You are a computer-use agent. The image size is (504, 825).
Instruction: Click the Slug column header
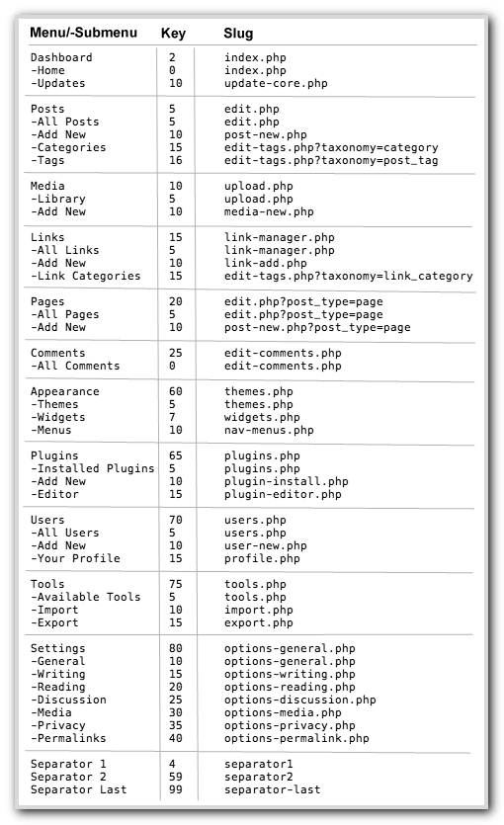(x=238, y=34)
